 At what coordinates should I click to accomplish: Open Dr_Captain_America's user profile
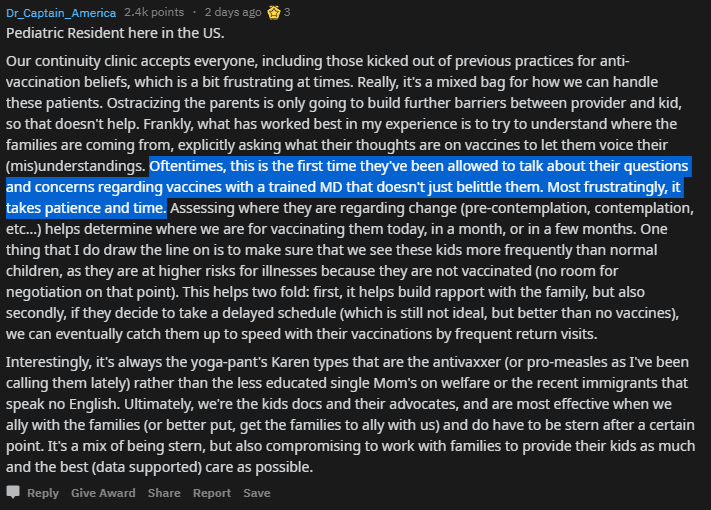[60, 13]
